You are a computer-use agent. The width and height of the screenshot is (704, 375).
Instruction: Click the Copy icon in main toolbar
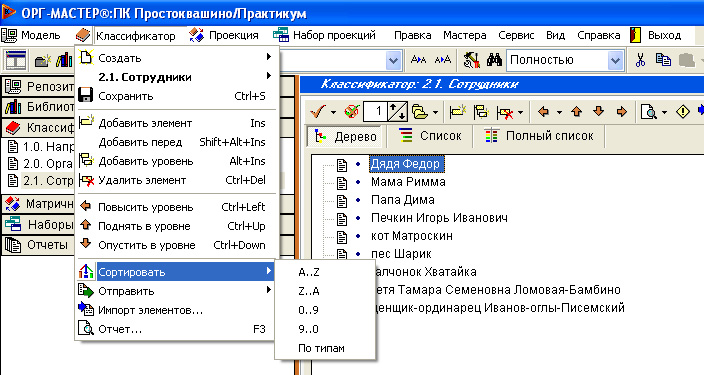[x=663, y=60]
